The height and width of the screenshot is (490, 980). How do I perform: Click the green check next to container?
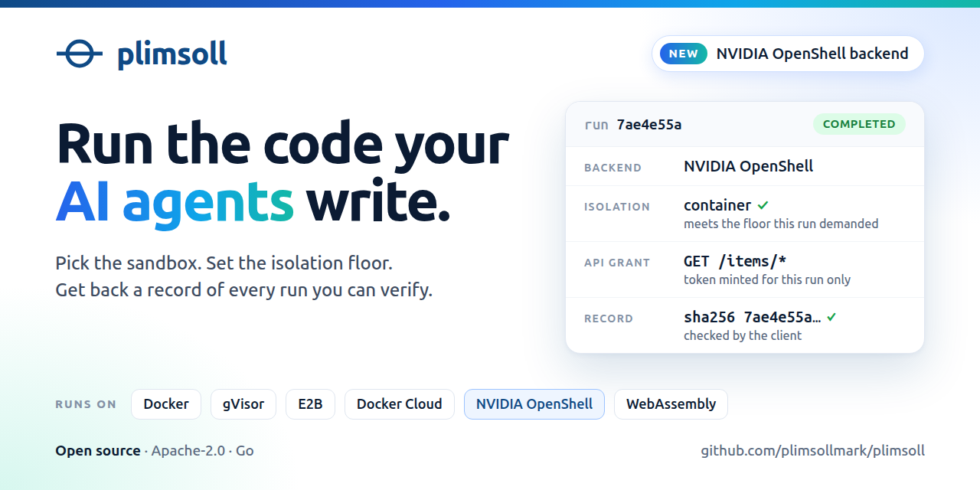763,205
